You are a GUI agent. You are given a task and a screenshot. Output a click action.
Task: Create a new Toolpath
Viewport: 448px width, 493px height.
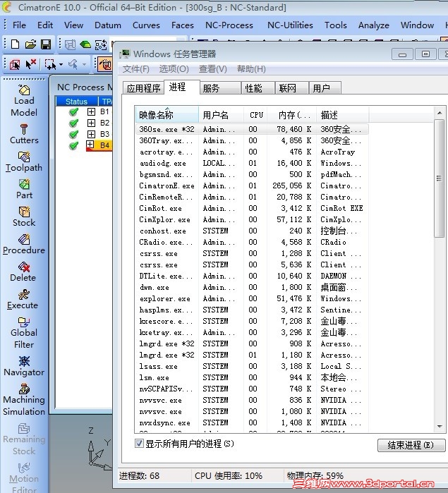[24, 162]
